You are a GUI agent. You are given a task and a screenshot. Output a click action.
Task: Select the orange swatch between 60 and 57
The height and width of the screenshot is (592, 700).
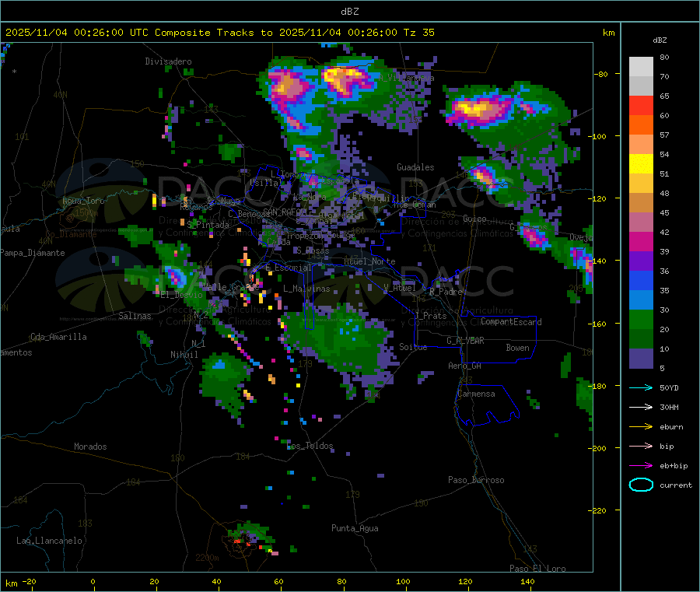pos(641,125)
